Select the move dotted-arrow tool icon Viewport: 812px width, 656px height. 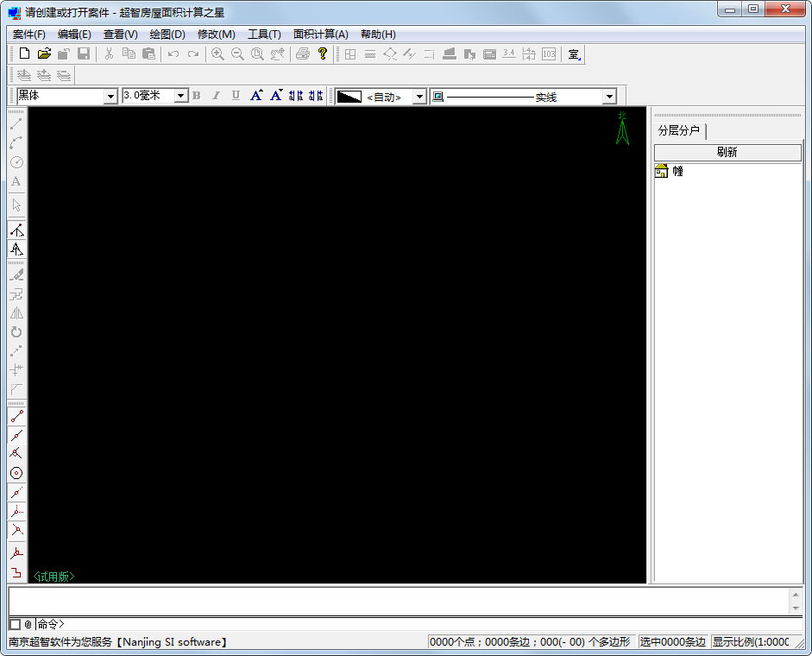tap(16, 351)
